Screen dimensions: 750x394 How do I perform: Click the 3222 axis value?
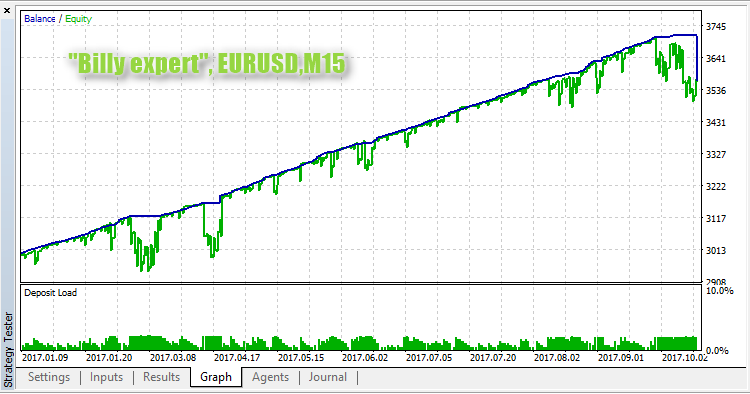(x=716, y=186)
